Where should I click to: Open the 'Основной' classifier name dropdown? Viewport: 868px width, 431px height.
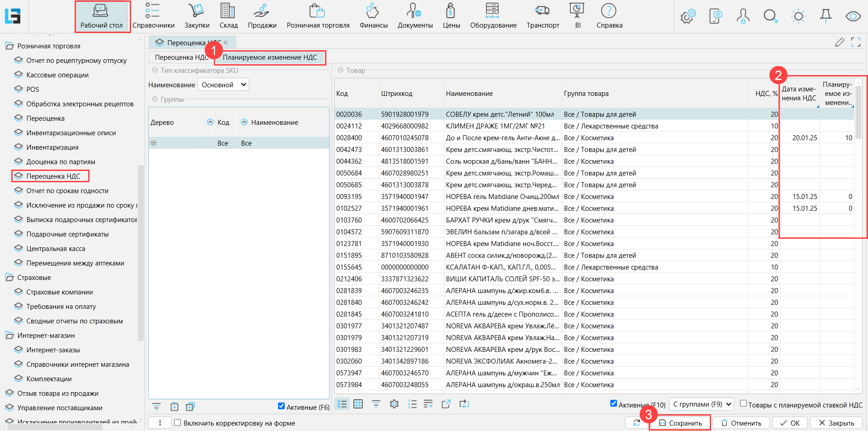click(223, 85)
